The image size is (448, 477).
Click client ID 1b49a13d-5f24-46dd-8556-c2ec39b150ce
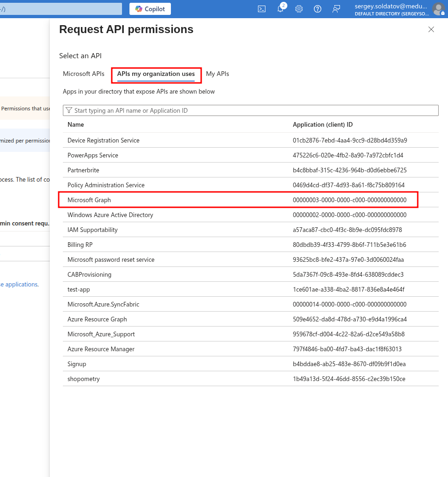point(349,379)
